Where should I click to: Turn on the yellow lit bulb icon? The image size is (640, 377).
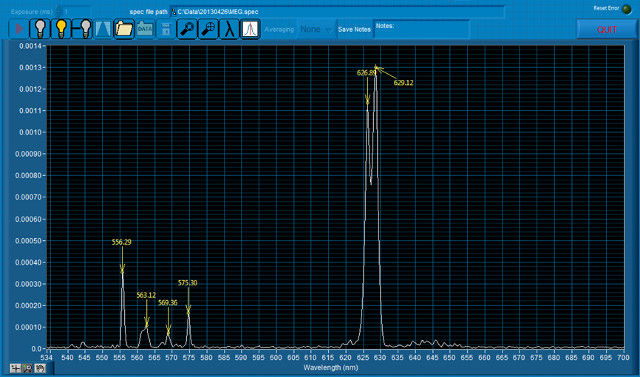click(61, 29)
